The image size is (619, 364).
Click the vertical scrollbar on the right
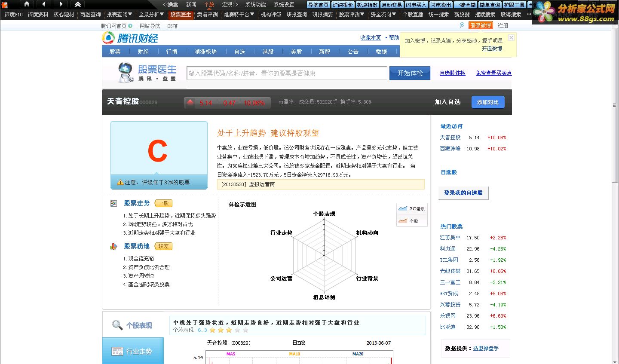click(x=615, y=104)
